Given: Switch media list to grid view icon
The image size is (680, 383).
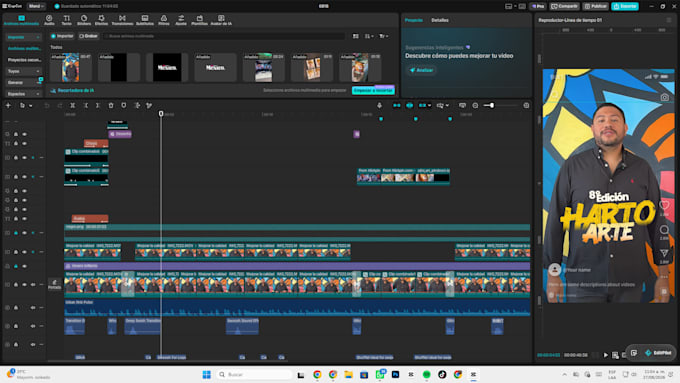Looking at the screenshot, I should click(x=356, y=36).
